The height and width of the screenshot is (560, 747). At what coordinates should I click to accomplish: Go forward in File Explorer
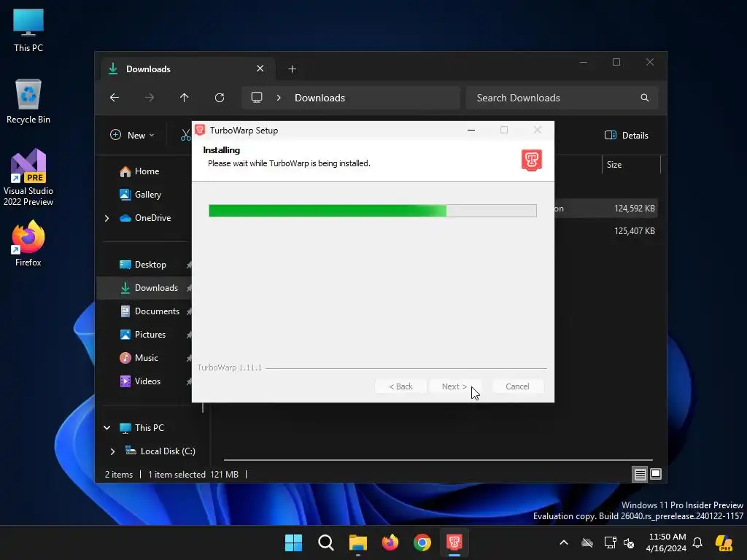coord(149,98)
